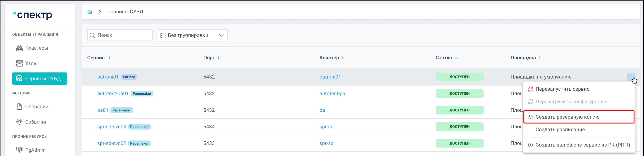
Task: Open PgAdmin in sidebar
Action: (x=35, y=150)
